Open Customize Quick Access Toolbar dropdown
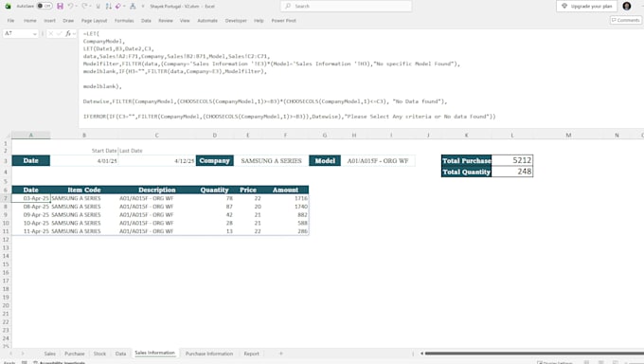 (x=143, y=7)
